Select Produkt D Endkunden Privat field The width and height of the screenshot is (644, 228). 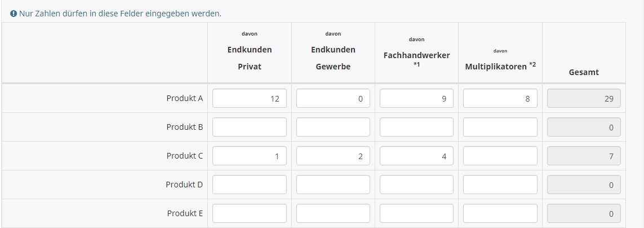tap(250, 185)
